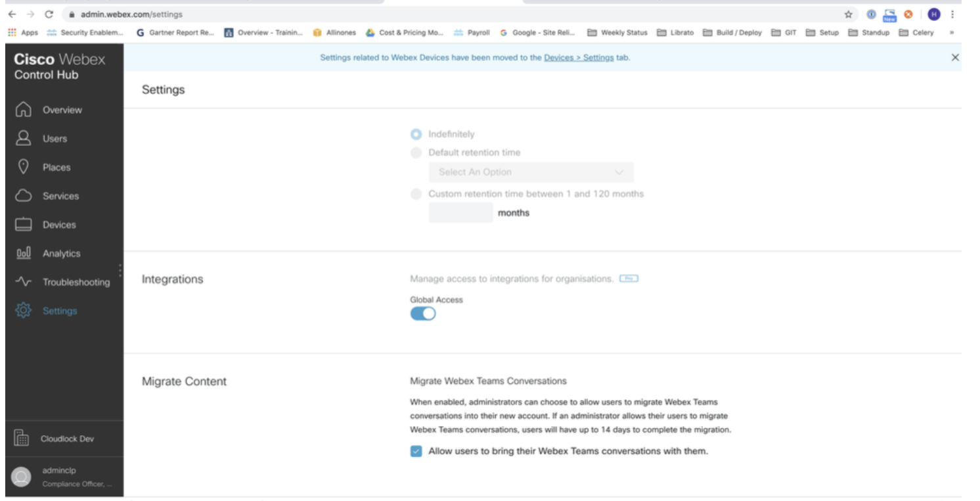
Task: Dismiss the Webex Devices settings banner
Action: (955, 57)
